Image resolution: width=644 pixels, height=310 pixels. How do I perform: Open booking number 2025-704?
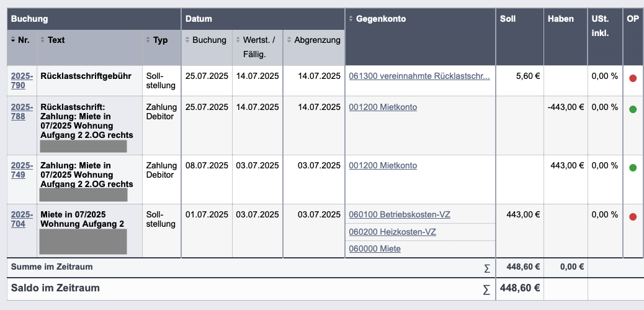tap(22, 219)
